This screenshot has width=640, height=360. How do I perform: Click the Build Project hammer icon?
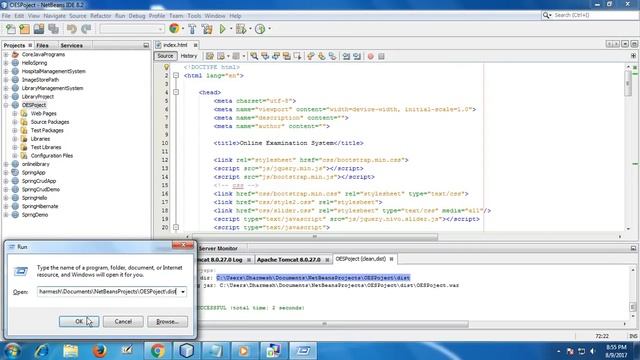[192, 29]
